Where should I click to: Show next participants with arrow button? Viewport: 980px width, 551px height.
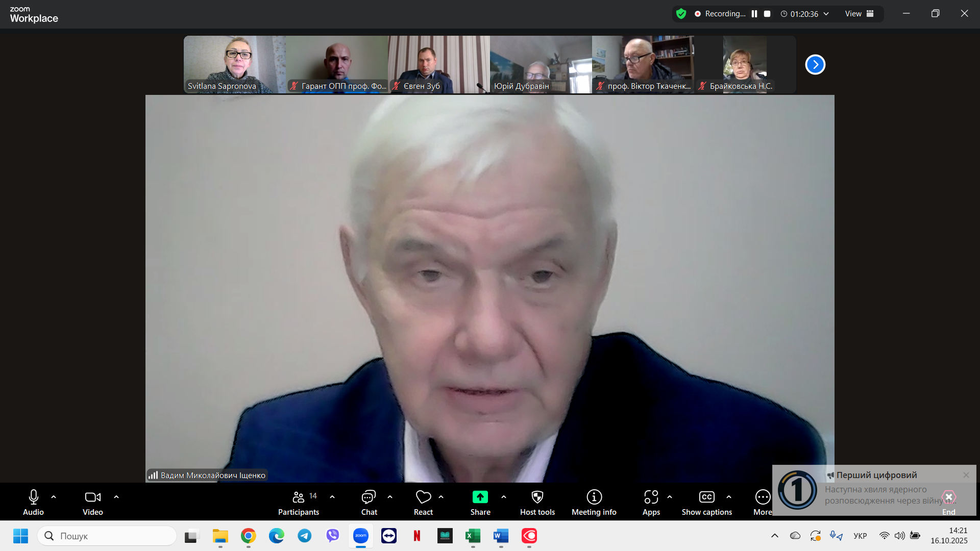click(815, 65)
